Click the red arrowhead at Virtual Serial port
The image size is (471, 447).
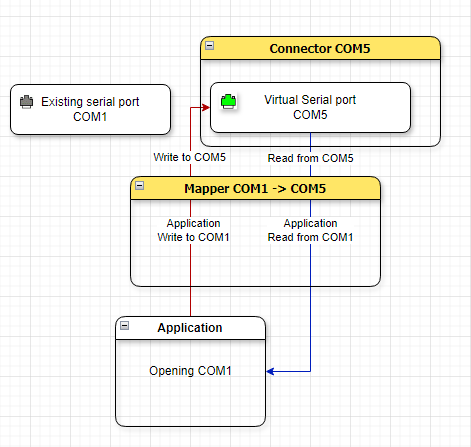pyautogui.click(x=206, y=107)
